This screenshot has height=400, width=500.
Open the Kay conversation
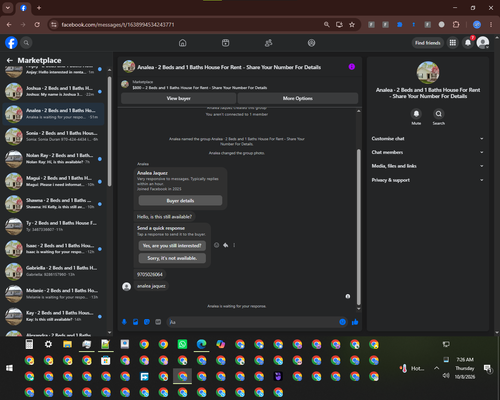[x=53, y=316]
